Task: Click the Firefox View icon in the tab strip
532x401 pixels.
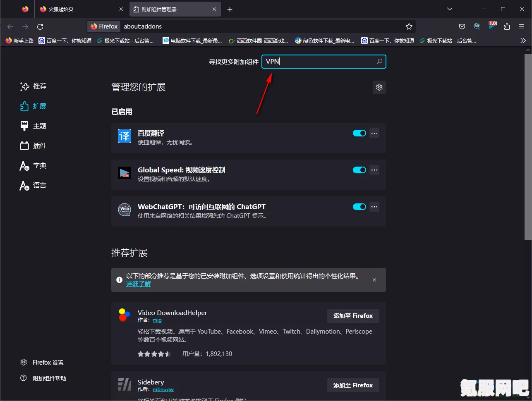Action: point(25,9)
